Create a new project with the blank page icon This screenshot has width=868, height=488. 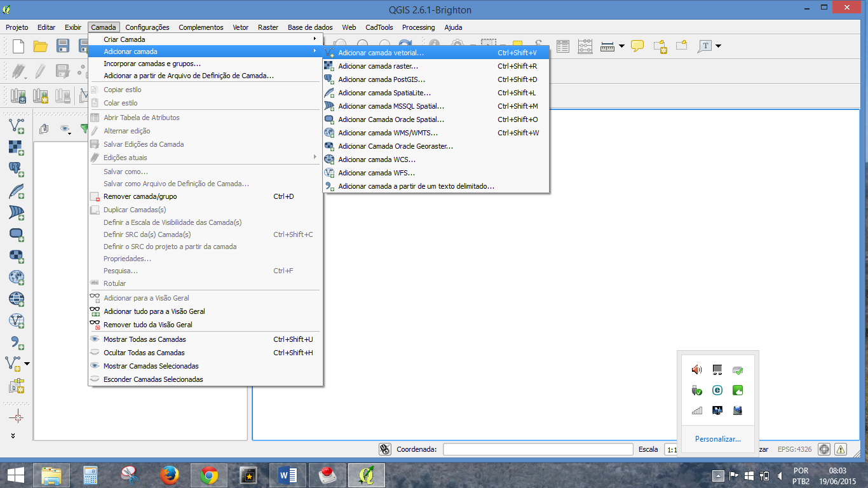(x=18, y=46)
